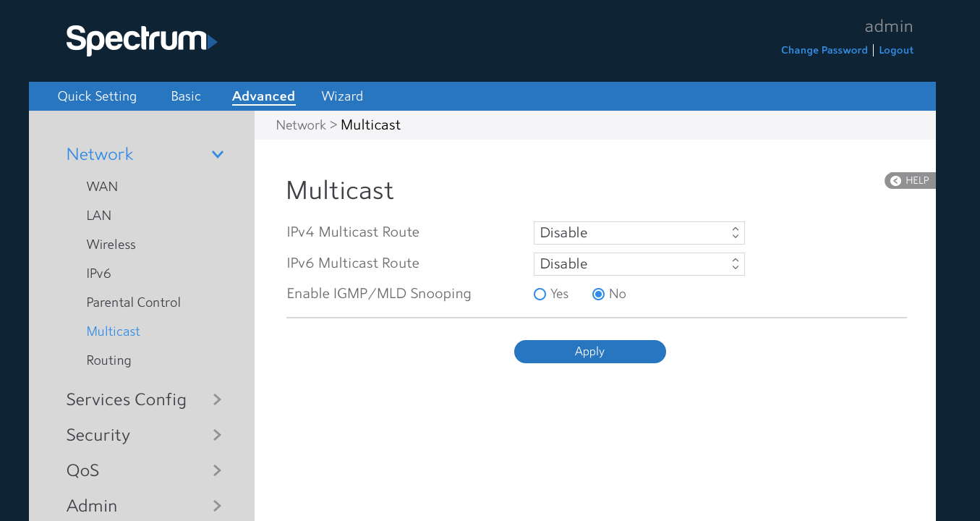Open the IPv4 Multicast Route dropdown

pyautogui.click(x=639, y=233)
